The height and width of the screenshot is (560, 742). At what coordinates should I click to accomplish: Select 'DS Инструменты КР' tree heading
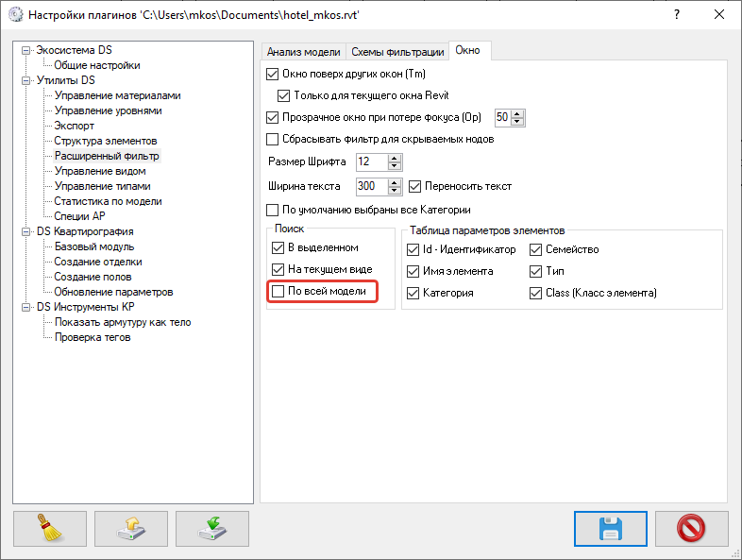point(86,307)
